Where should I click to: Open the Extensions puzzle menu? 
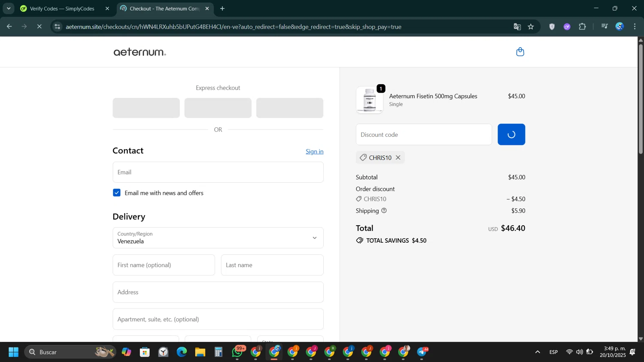(x=582, y=27)
